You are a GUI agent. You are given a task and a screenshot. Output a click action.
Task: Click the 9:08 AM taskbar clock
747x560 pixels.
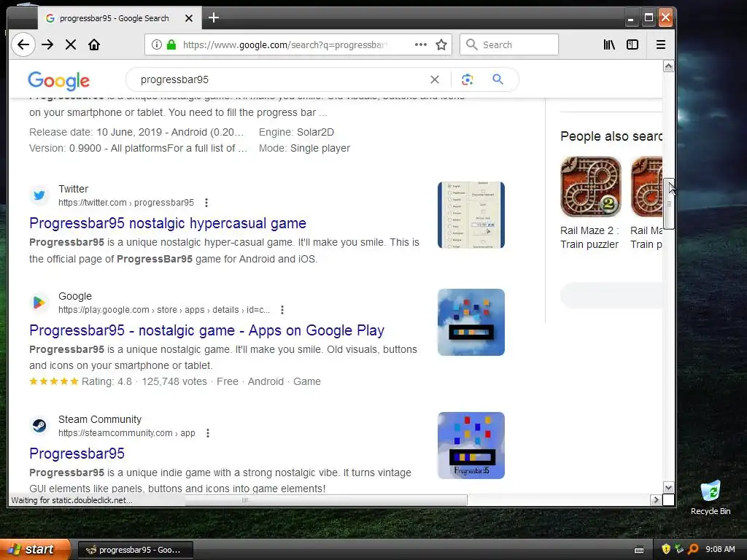point(720,550)
